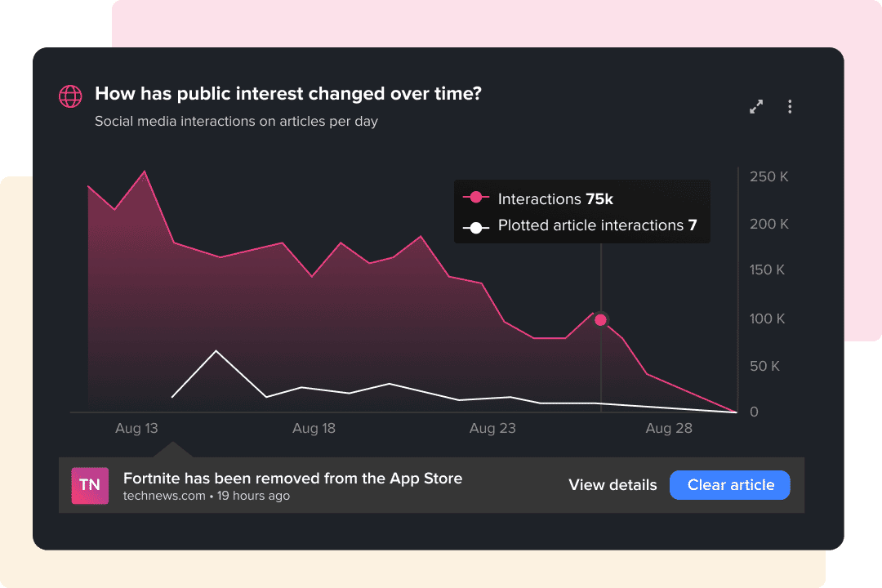Open View details for the Fortnite article
Image resolution: width=882 pixels, height=588 pixels.
(612, 485)
